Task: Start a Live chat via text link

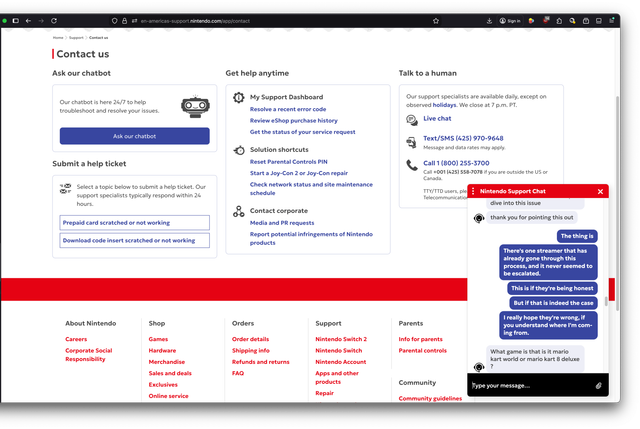Action: coord(437,119)
